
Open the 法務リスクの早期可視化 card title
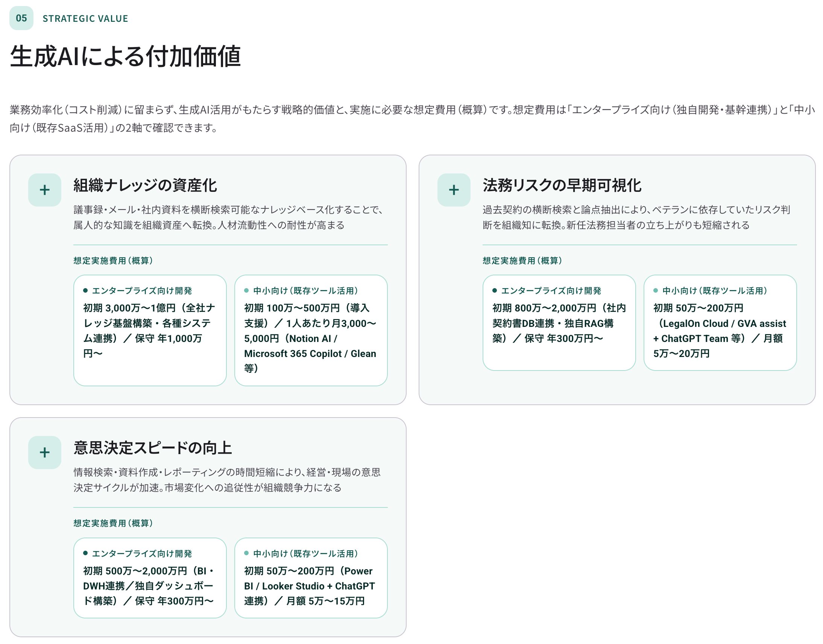point(562,185)
